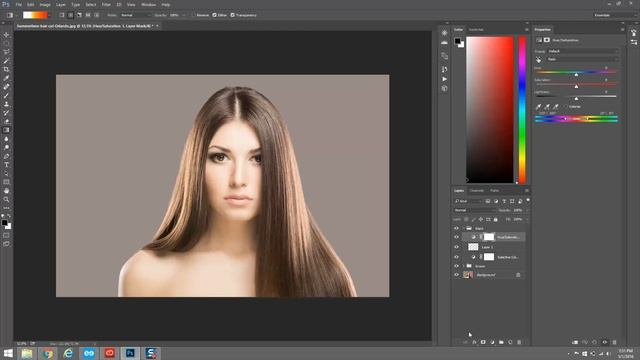The width and height of the screenshot is (640, 360).
Task: Enable the Colorize checkbox
Action: point(565,107)
